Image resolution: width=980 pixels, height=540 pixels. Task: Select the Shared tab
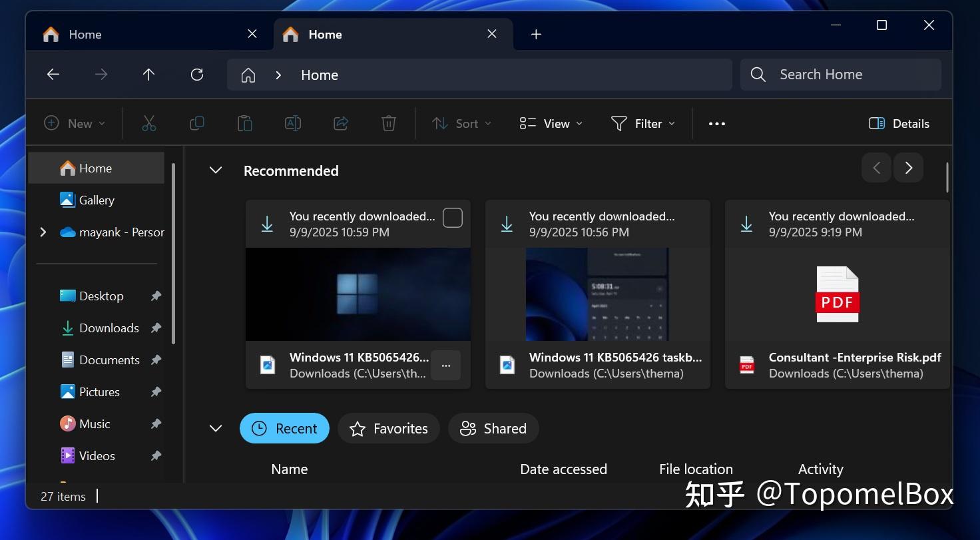pyautogui.click(x=493, y=428)
